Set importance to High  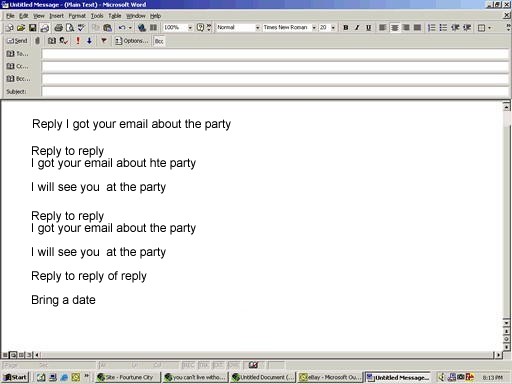[x=78, y=41]
